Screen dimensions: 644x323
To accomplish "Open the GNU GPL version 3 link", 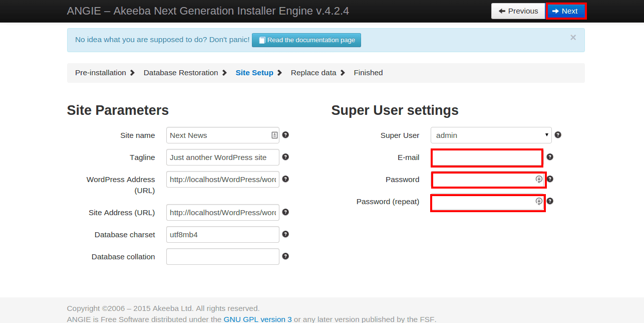I will point(257,319).
